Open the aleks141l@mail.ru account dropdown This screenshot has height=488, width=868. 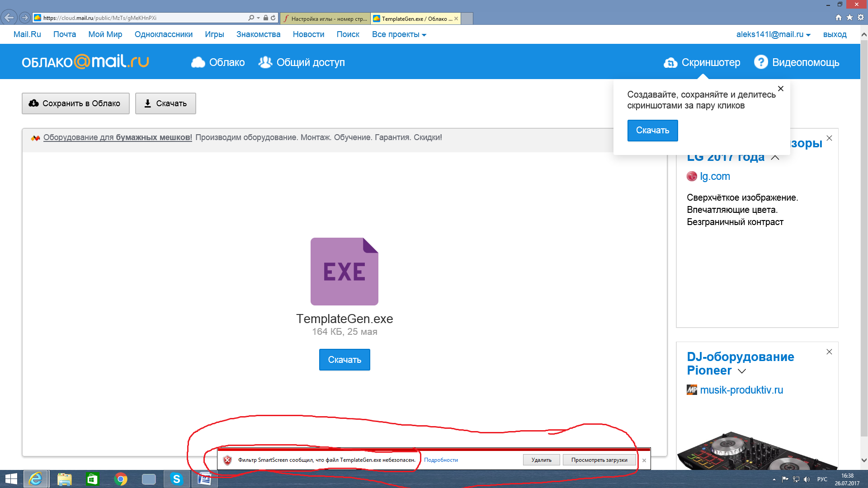pos(773,34)
